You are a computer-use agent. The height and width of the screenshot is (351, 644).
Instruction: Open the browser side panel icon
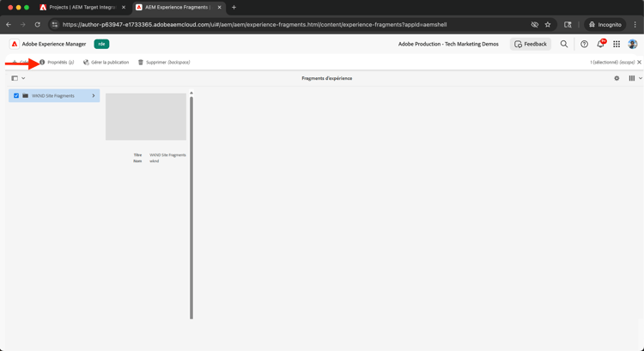(568, 25)
